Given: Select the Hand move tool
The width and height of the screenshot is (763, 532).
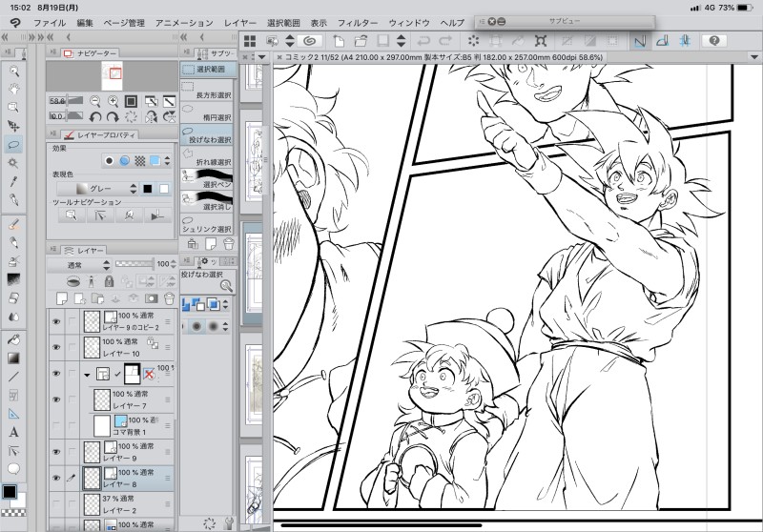Looking at the screenshot, I should (14, 89).
